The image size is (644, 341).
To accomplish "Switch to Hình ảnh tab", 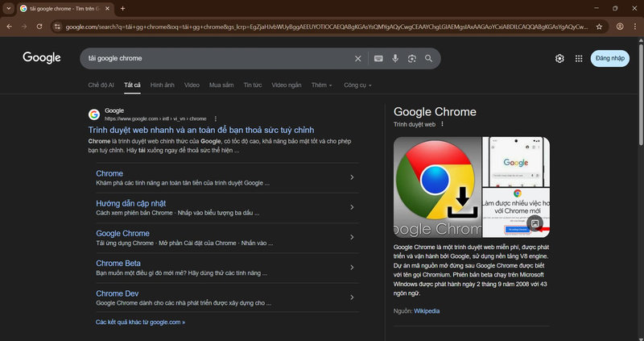I will (163, 85).
